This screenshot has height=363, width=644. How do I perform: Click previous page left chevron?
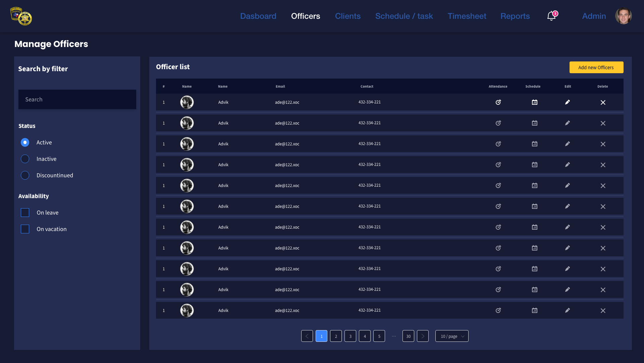click(307, 336)
